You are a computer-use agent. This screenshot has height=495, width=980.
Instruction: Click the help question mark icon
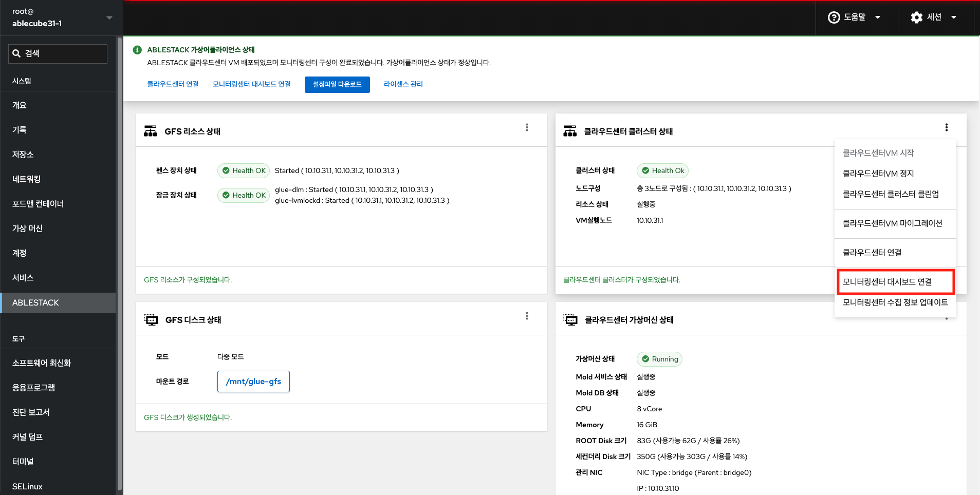point(834,17)
